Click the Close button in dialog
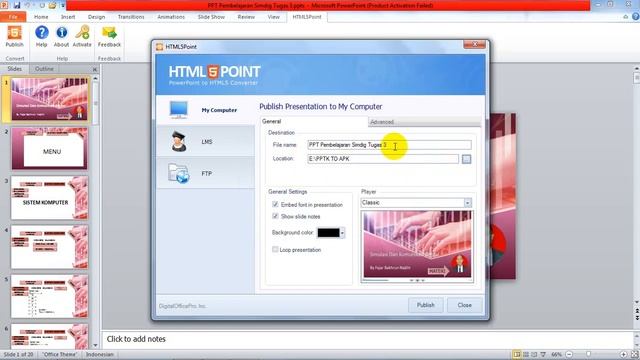The height and width of the screenshot is (360, 640). (464, 305)
